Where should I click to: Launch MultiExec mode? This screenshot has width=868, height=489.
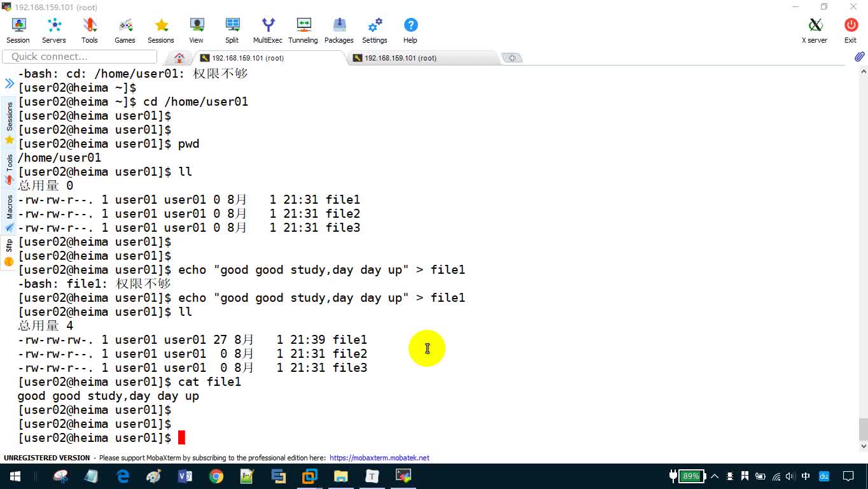click(268, 30)
